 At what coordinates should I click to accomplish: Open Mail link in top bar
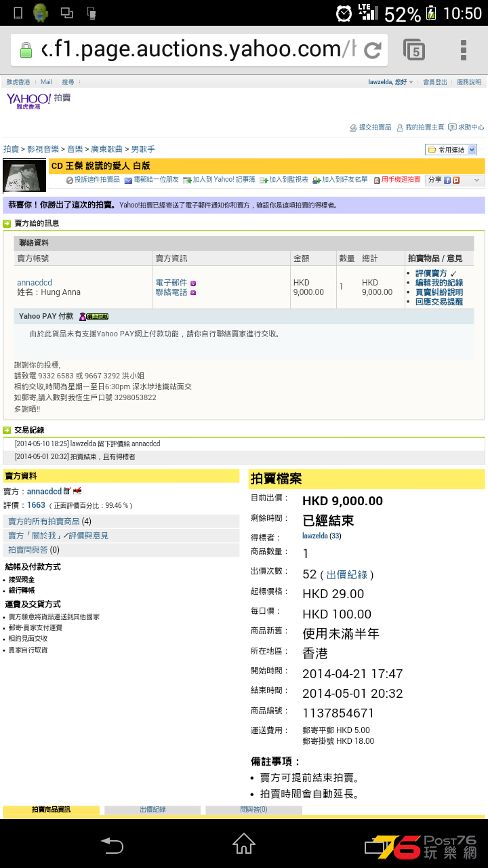coord(46,82)
